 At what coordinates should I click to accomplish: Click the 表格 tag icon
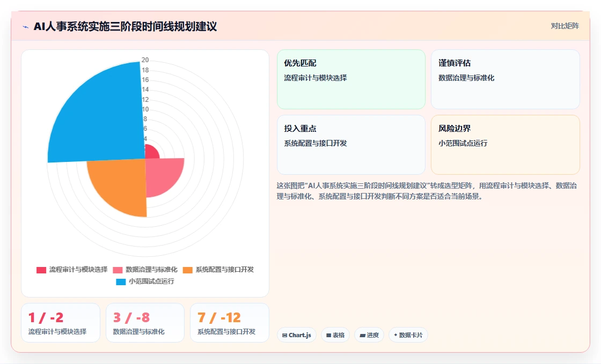click(x=328, y=335)
